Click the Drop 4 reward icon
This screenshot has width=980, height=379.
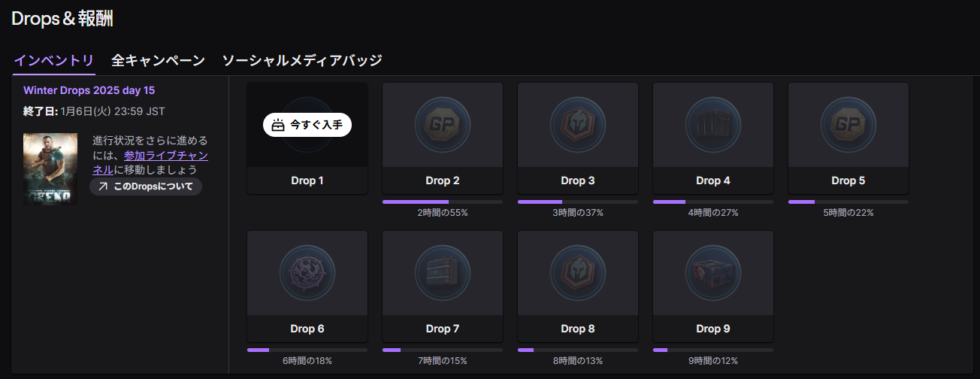712,124
